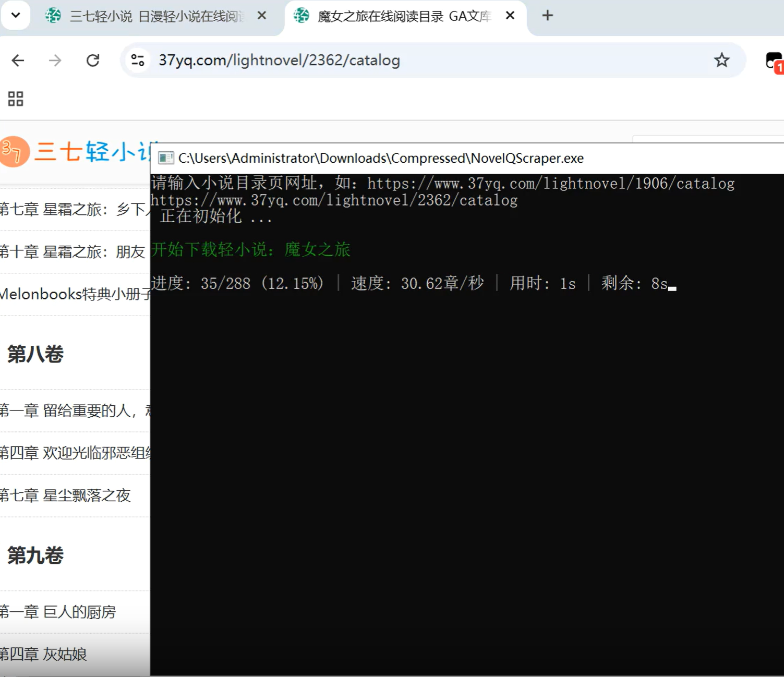Viewport: 784px width, 677px height.
Task: Click the 剩余: 8s text
Action: [x=634, y=283]
